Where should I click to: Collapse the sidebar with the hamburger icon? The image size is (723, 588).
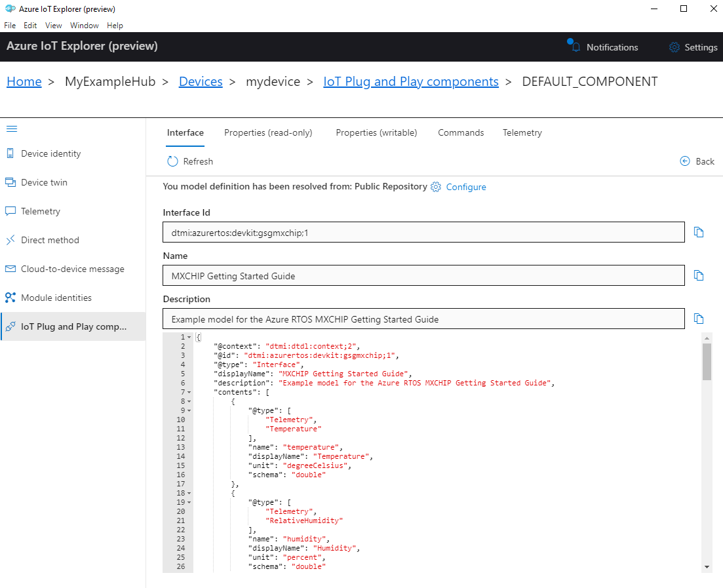pos(12,128)
